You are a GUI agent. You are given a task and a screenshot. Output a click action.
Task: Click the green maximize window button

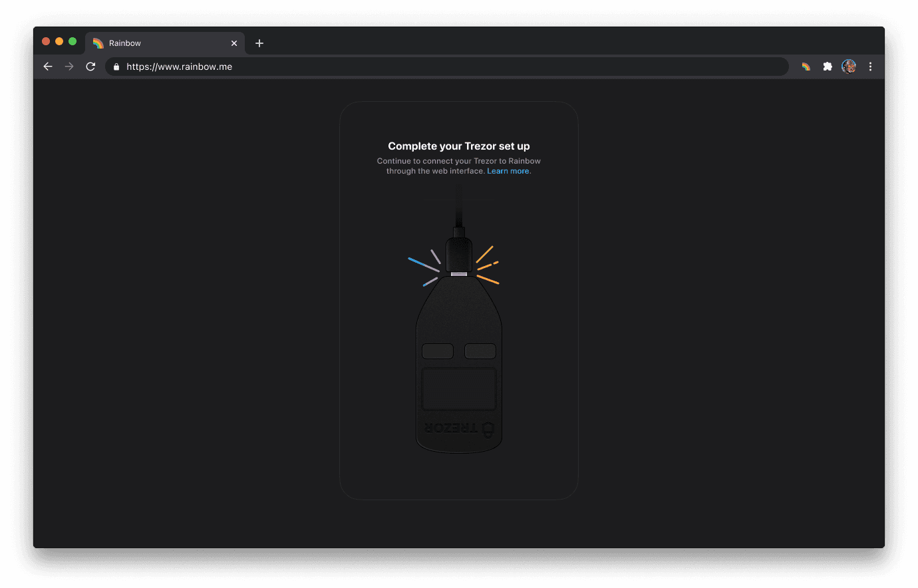(x=73, y=41)
